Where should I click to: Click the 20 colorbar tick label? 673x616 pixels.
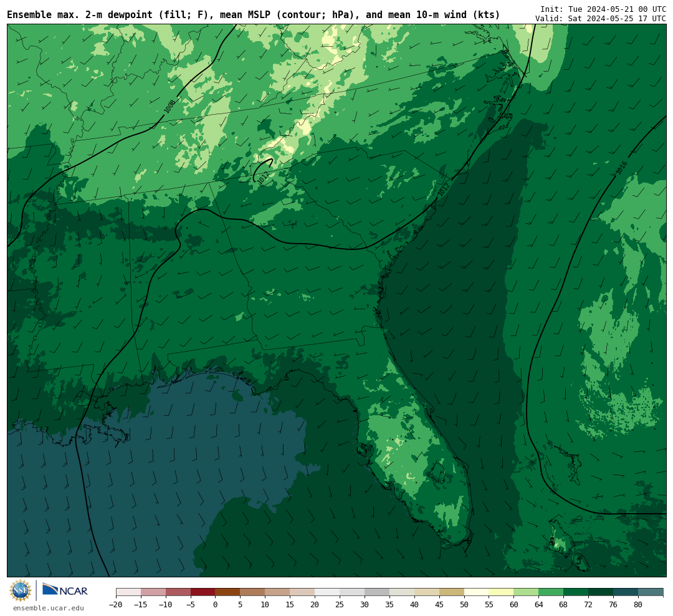(x=315, y=604)
